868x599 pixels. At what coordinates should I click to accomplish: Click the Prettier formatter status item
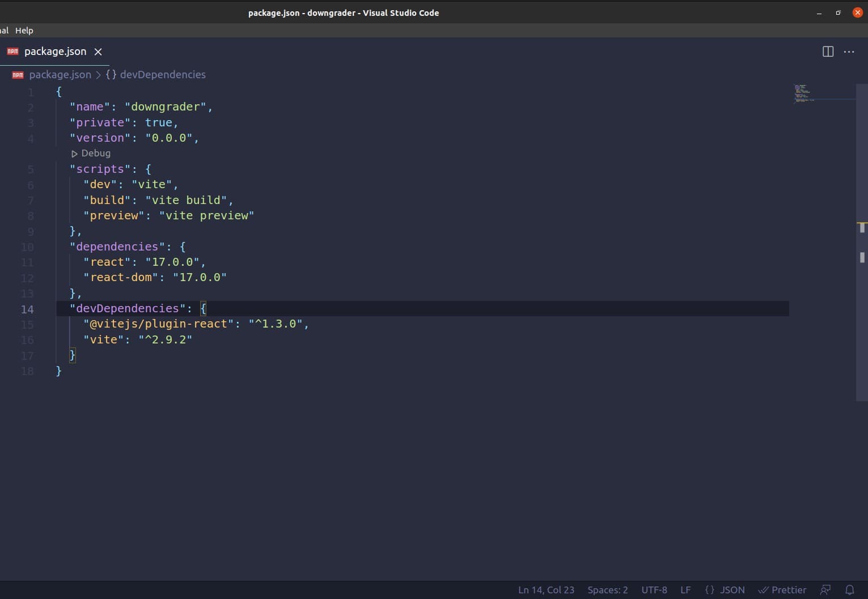tap(782, 590)
